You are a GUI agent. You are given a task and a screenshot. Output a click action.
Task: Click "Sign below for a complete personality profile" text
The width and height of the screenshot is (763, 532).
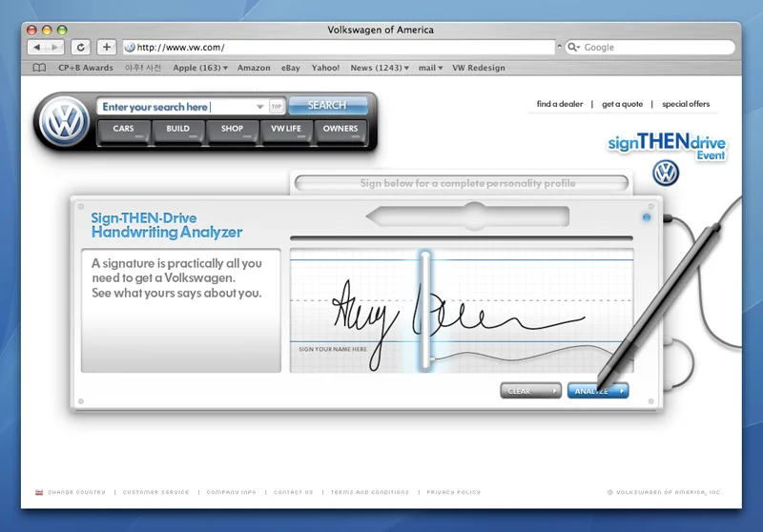click(467, 183)
